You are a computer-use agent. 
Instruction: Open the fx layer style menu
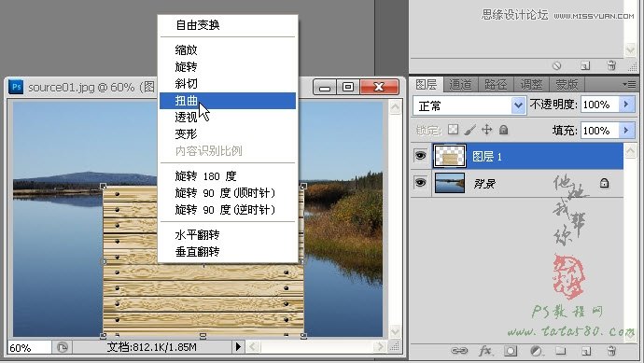click(485, 351)
